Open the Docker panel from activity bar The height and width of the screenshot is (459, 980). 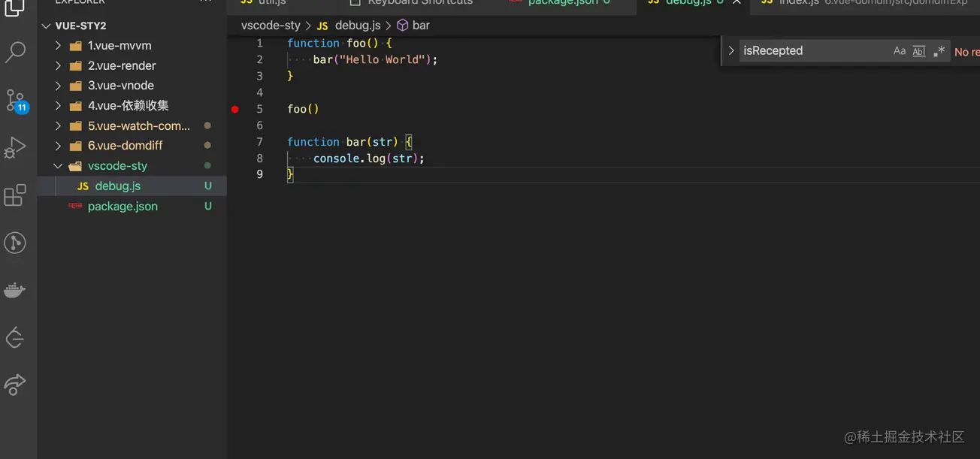tap(16, 290)
